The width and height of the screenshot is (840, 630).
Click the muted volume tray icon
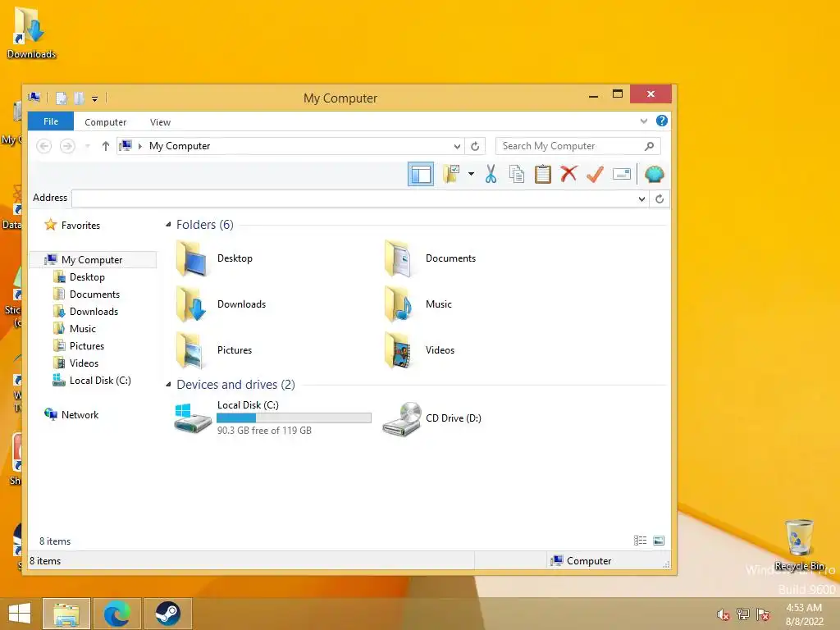click(724, 614)
